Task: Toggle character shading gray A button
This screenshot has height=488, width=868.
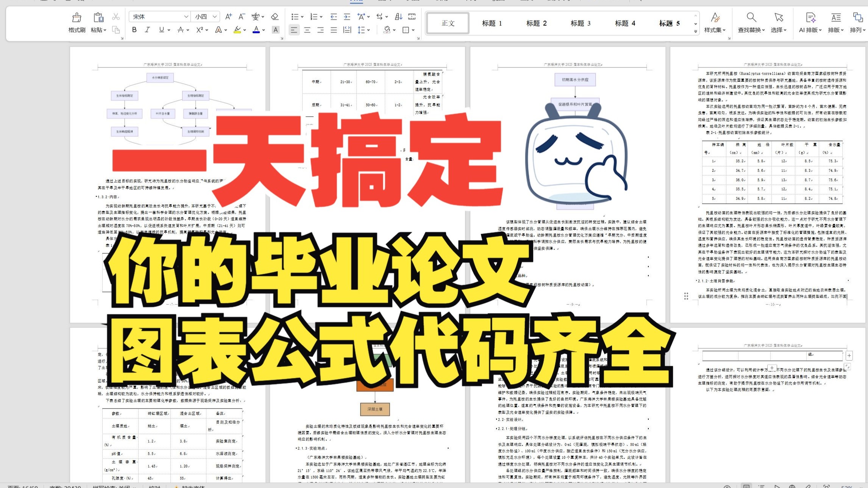Action: click(x=276, y=30)
